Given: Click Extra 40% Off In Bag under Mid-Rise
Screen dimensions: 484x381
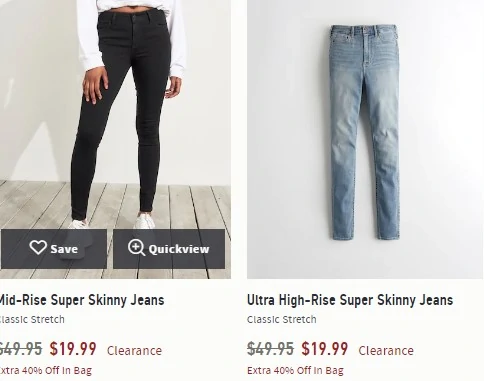Looking at the screenshot, I should point(45,370).
